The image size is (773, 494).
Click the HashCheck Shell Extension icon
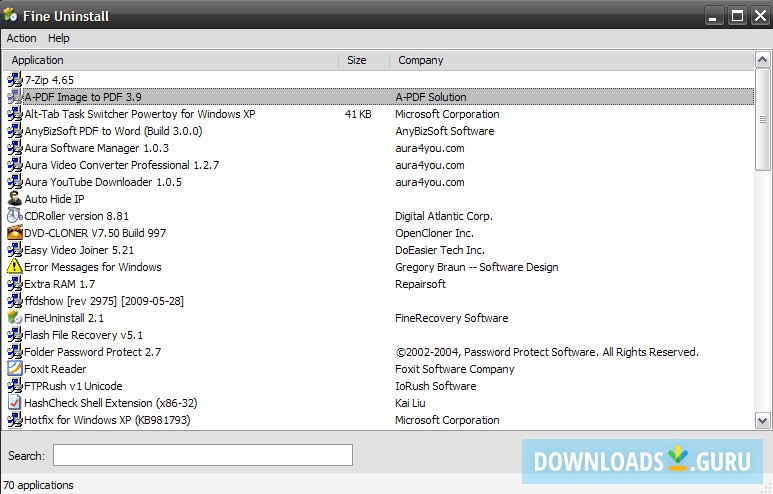pos(15,403)
